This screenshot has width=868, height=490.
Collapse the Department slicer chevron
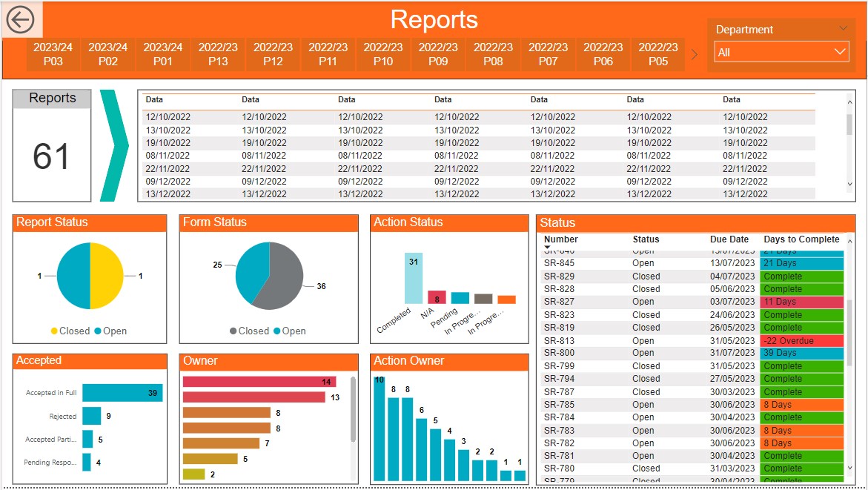pos(843,29)
